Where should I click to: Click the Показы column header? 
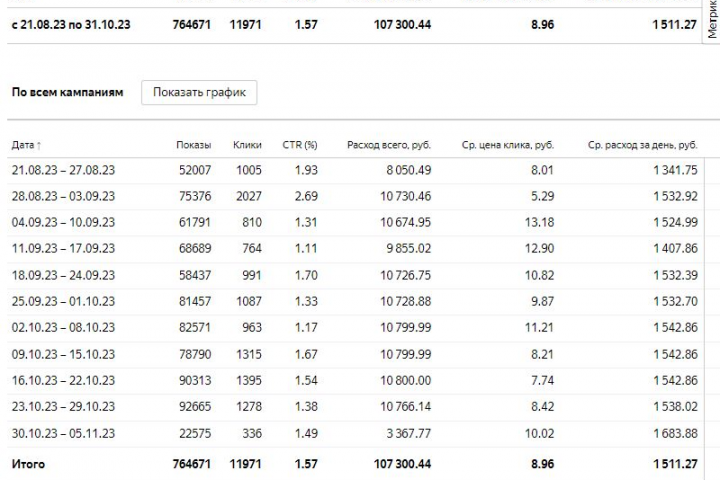[x=194, y=145]
